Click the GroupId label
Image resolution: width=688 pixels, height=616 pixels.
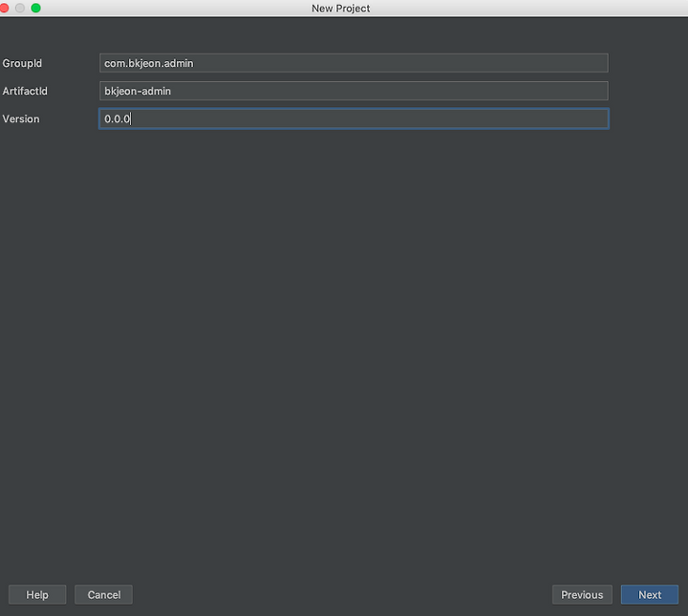[x=22, y=63]
